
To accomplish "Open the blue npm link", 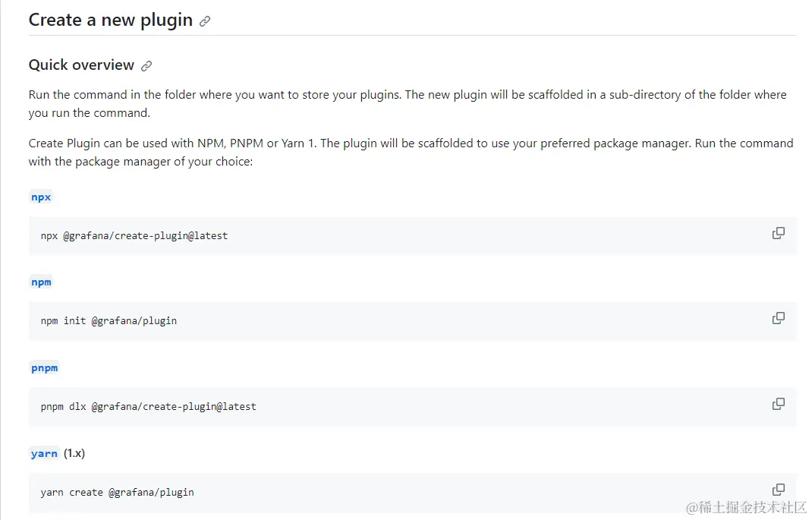I will click(x=41, y=282).
